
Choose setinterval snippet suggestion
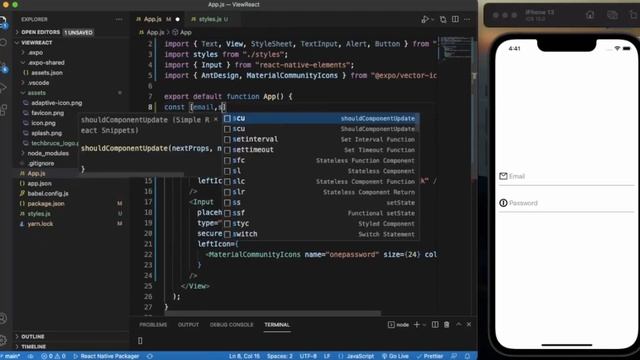[320, 139]
